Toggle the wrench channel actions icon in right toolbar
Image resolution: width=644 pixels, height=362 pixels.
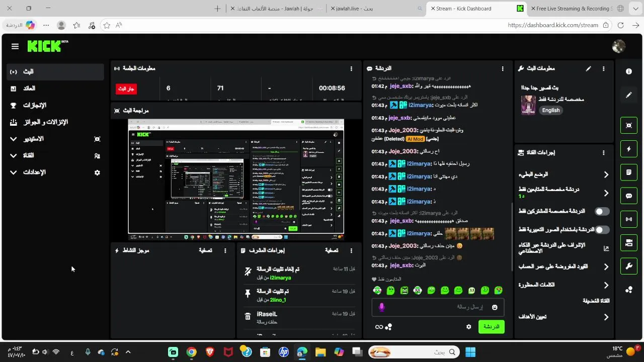click(x=629, y=266)
